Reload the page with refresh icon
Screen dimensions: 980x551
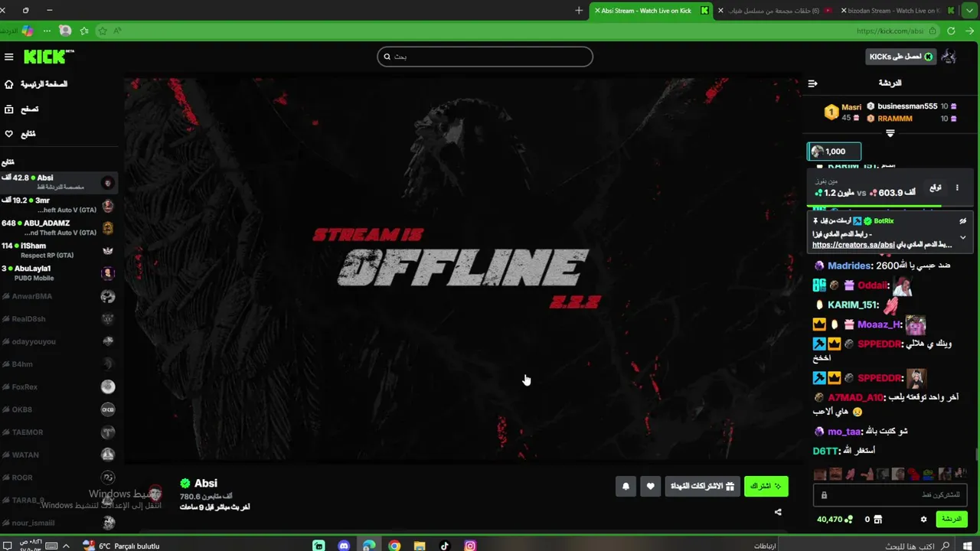[x=951, y=31]
